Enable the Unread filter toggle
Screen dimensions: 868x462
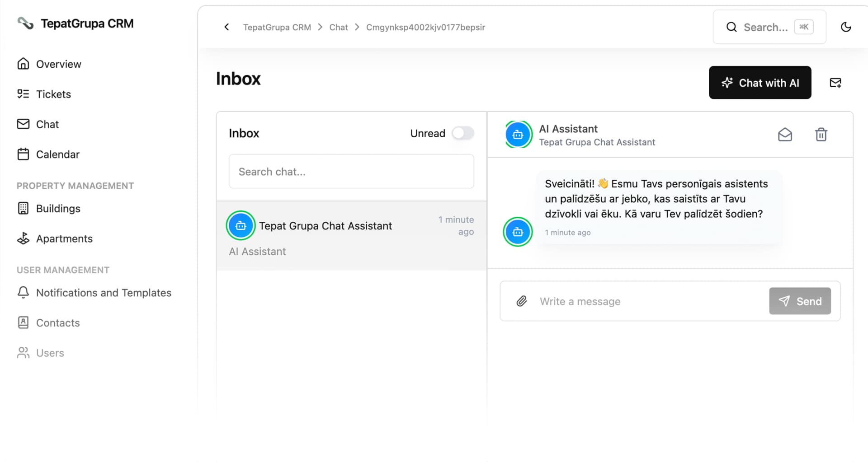[462, 133]
